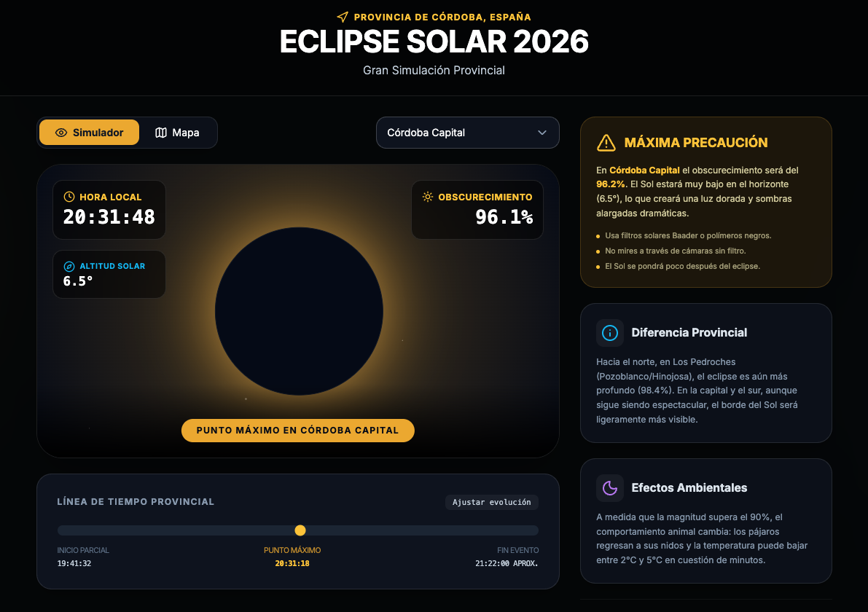Click the map icon in the Mapa tab

pyautogui.click(x=161, y=133)
